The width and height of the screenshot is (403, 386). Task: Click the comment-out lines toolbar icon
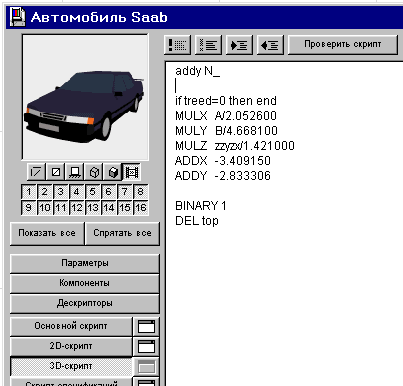(177, 45)
